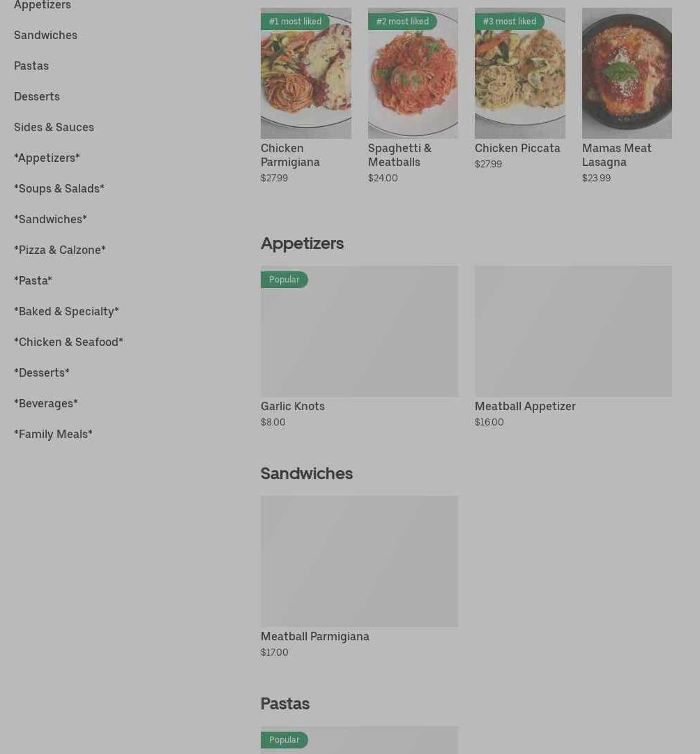Click the #1 most liked badge

pyautogui.click(x=295, y=21)
